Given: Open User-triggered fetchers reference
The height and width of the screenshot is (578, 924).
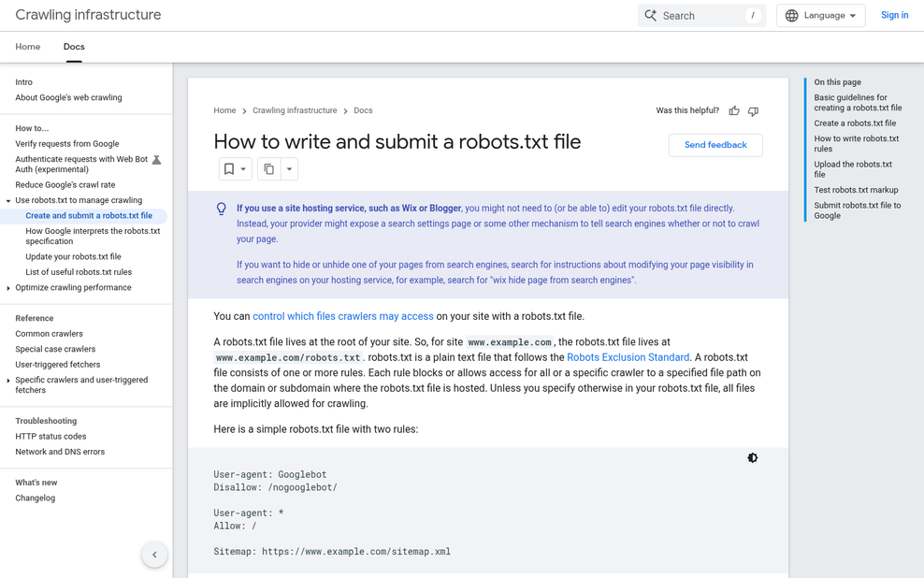Looking at the screenshot, I should pos(58,364).
